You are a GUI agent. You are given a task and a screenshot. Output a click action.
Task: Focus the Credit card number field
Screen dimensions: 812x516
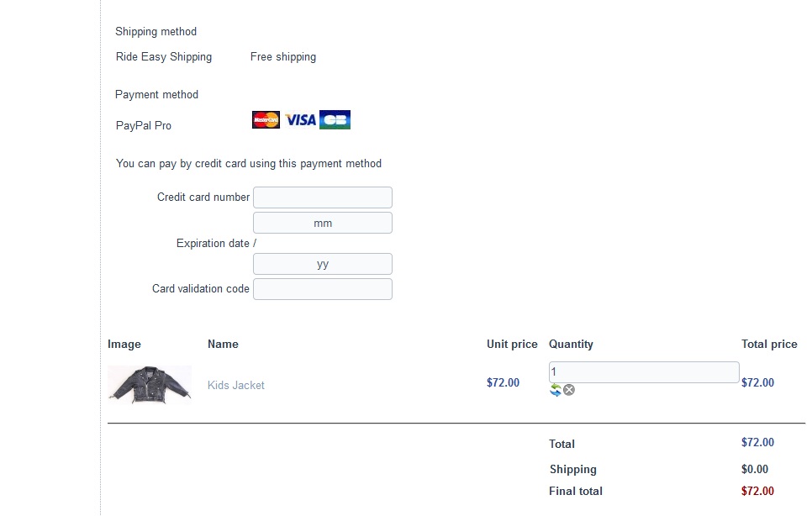tap(323, 197)
